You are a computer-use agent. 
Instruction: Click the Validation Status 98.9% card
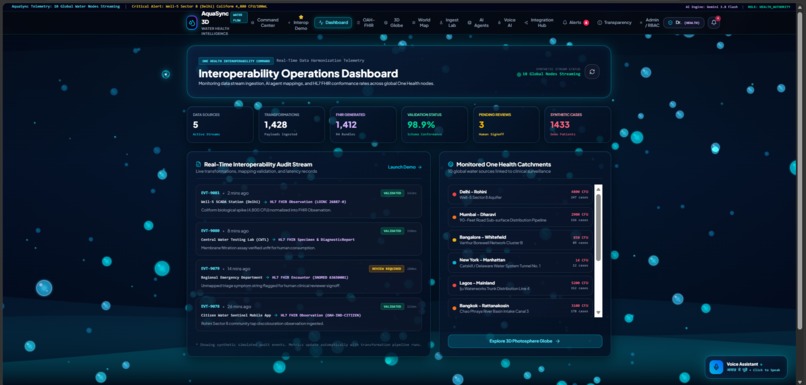coord(434,124)
